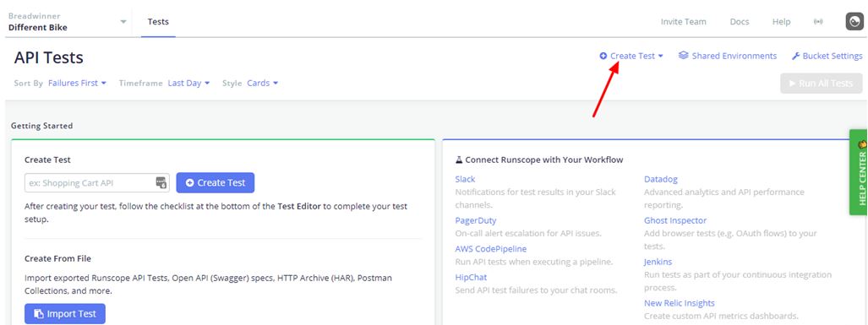Open the Help menu item
This screenshot has height=325, width=868.
coord(782,22)
